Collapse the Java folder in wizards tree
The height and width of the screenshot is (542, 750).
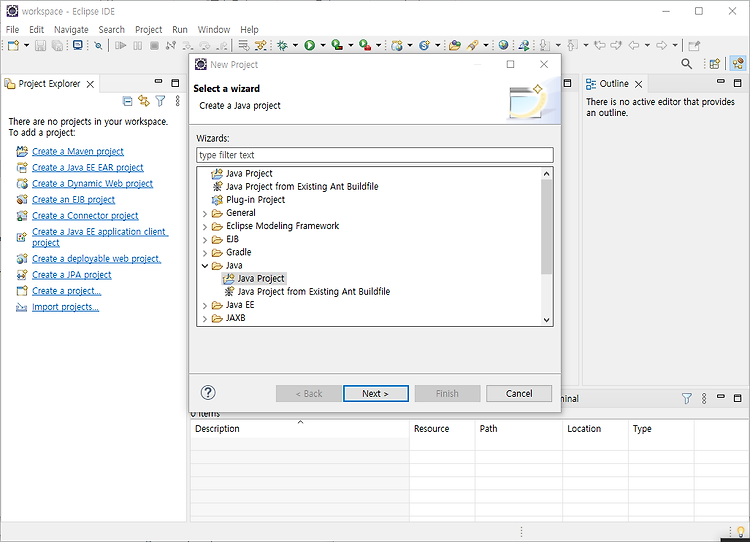coord(205,265)
